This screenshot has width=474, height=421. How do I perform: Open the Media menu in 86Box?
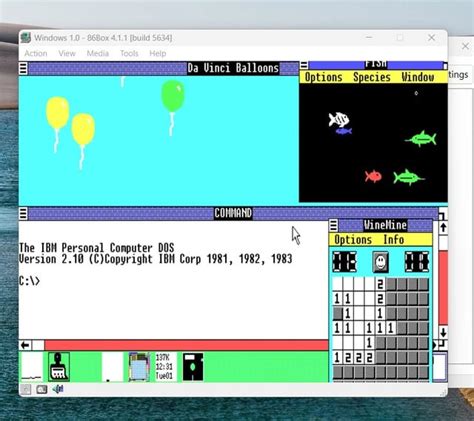pyautogui.click(x=98, y=53)
